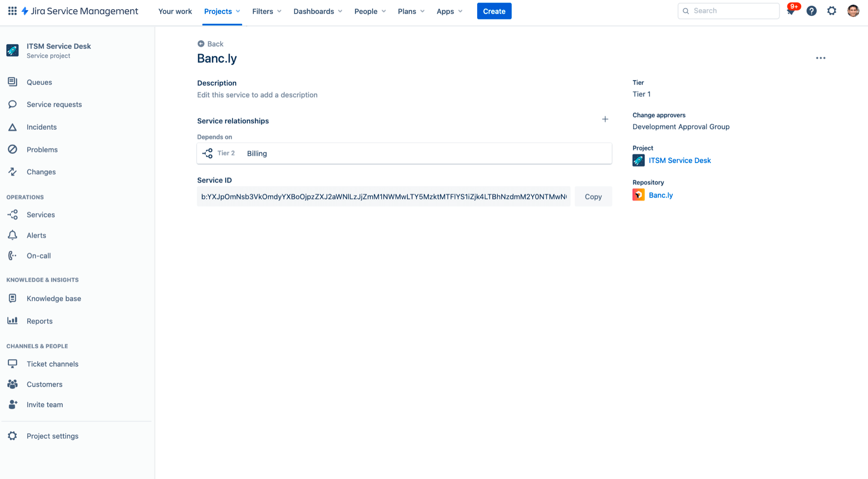
Task: Select the Your work menu
Action: 175,11
